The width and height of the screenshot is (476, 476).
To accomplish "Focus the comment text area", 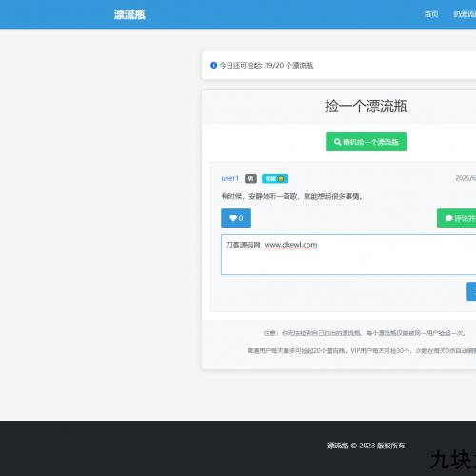I will click(348, 254).
